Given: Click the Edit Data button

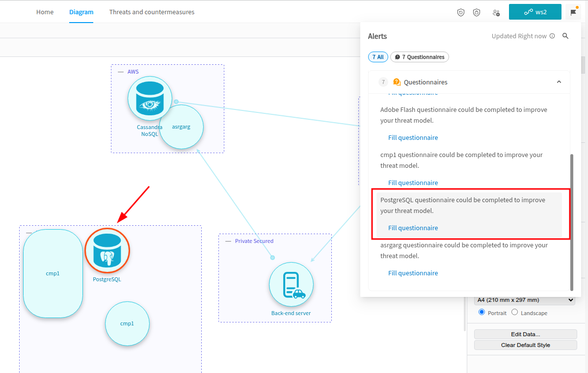Looking at the screenshot, I should click(x=525, y=334).
